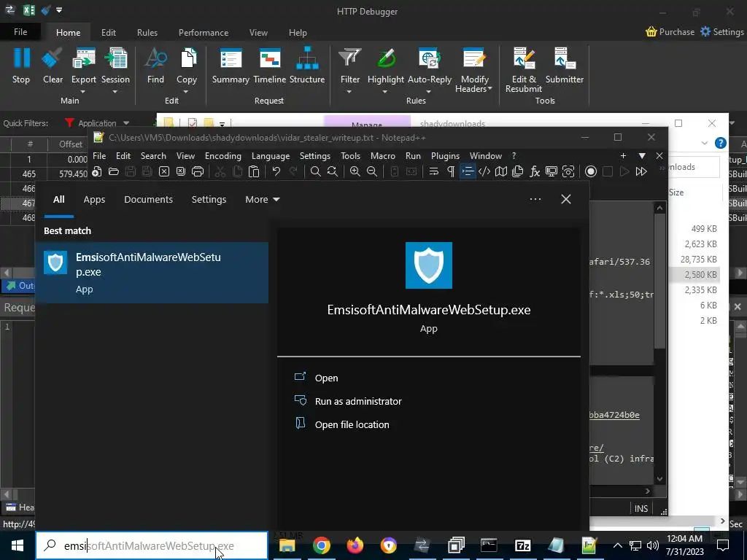The width and height of the screenshot is (747, 560).
Task: Select the EmsisoftAntiMalwareWebSetup.exe best match result
Action: 152,273
